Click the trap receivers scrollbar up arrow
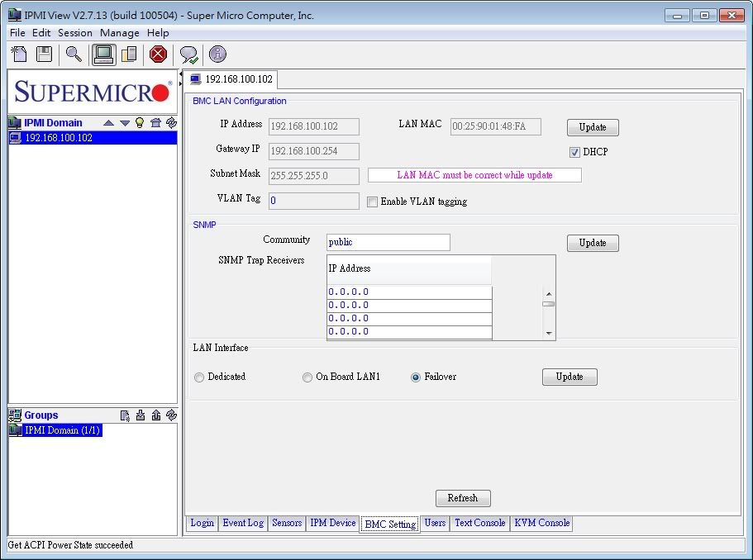753x560 pixels. 549,294
